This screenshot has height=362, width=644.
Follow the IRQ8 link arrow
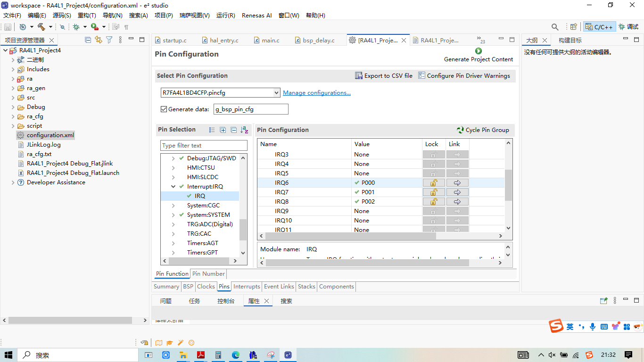pos(457,202)
